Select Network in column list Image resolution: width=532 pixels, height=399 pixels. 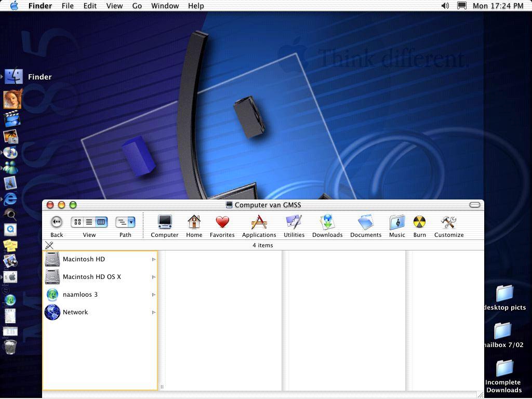tap(100, 312)
